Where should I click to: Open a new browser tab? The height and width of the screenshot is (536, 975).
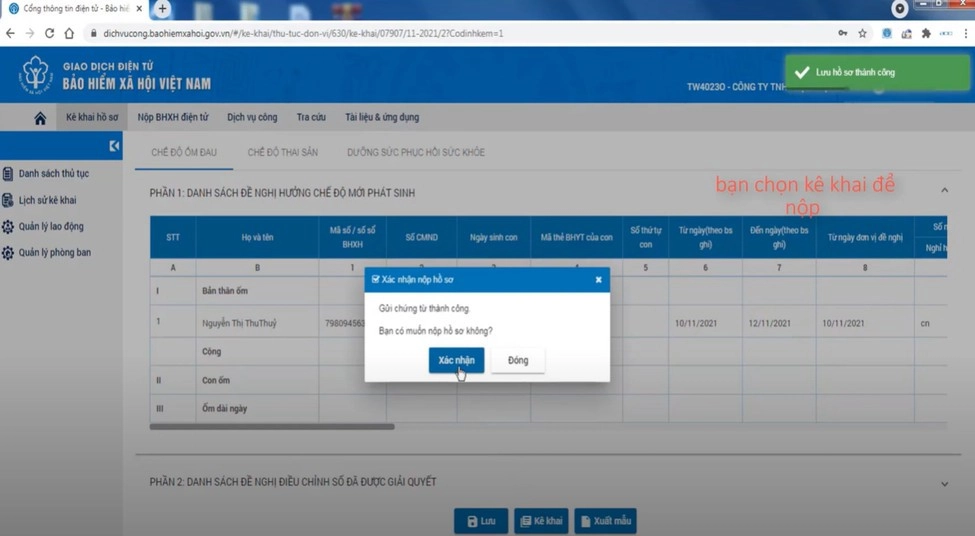coord(162,9)
